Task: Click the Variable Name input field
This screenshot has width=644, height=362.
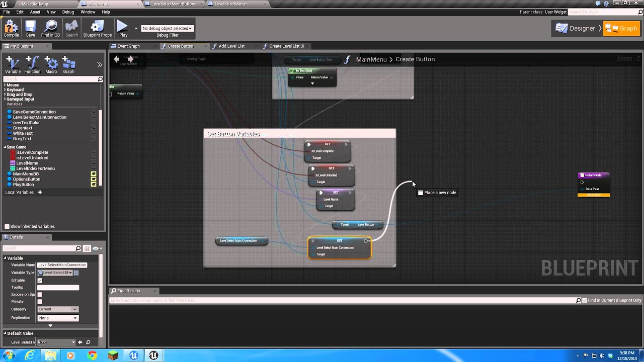Action: tap(62, 265)
